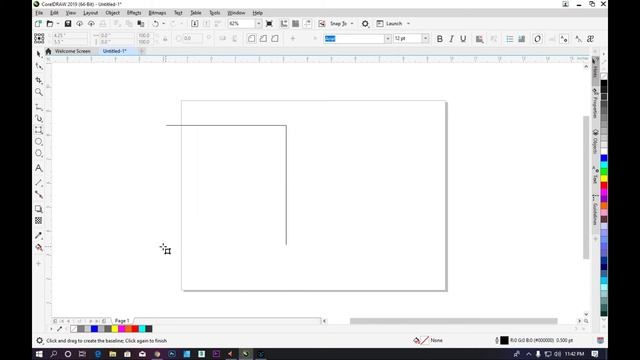Click the Launch button

[x=390, y=24]
